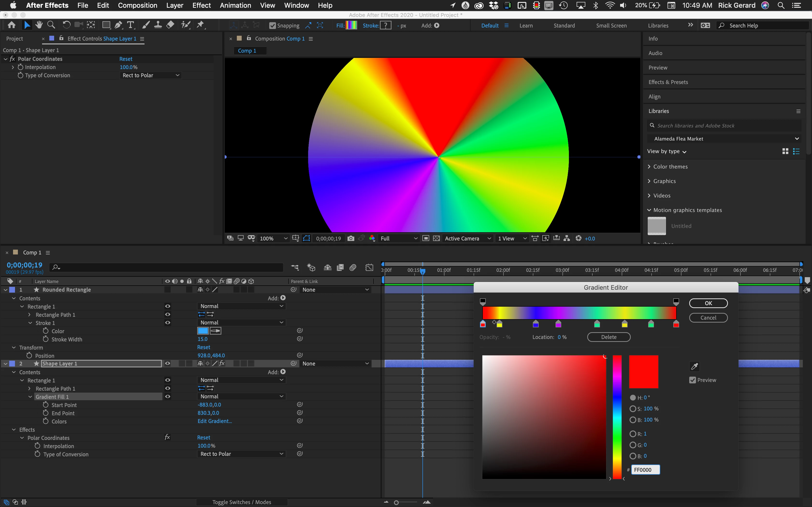
Task: Select the Rectangle shape tool
Action: coord(106,25)
